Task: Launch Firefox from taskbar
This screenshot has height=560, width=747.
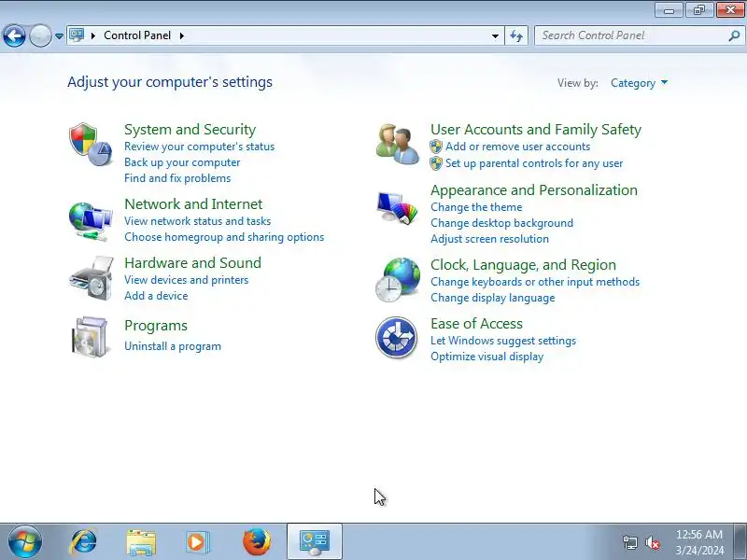Action: 257,542
